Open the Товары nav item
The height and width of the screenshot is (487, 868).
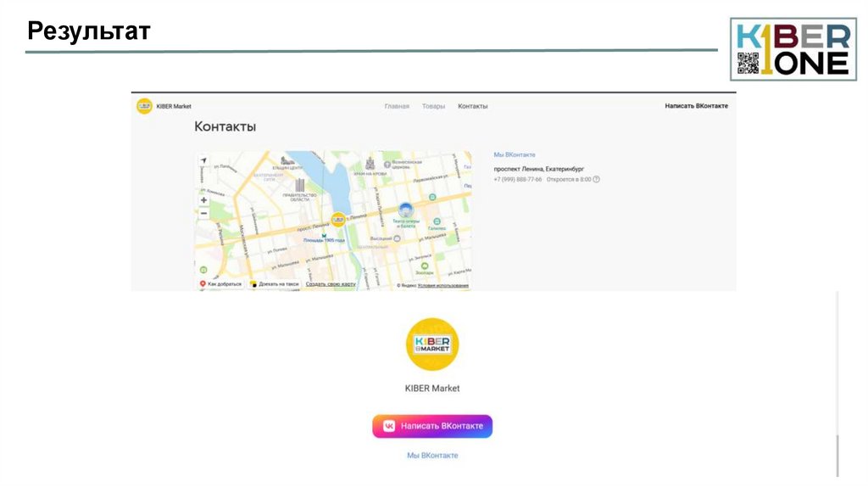[x=433, y=106]
